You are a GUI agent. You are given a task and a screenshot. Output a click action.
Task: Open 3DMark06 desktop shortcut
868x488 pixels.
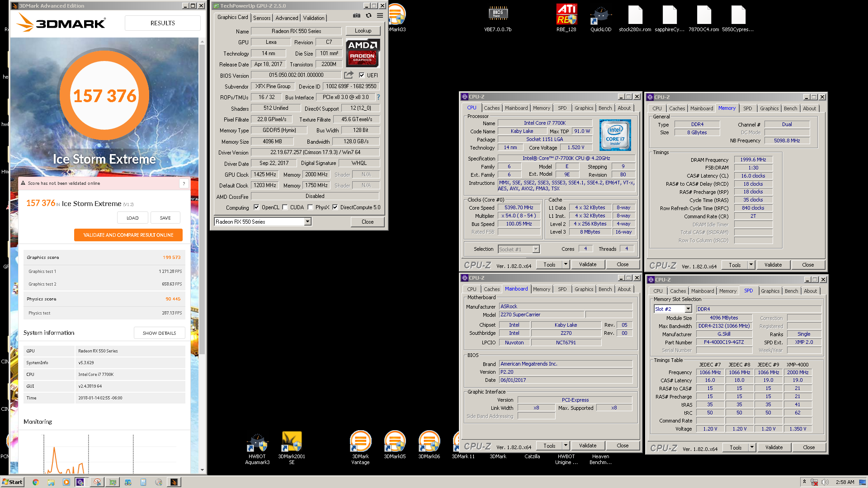click(x=429, y=445)
